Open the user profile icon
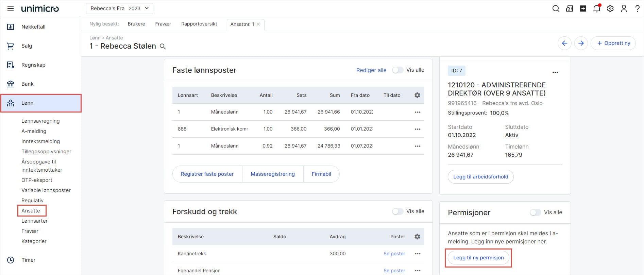The width and height of the screenshot is (644, 275). pos(624,8)
